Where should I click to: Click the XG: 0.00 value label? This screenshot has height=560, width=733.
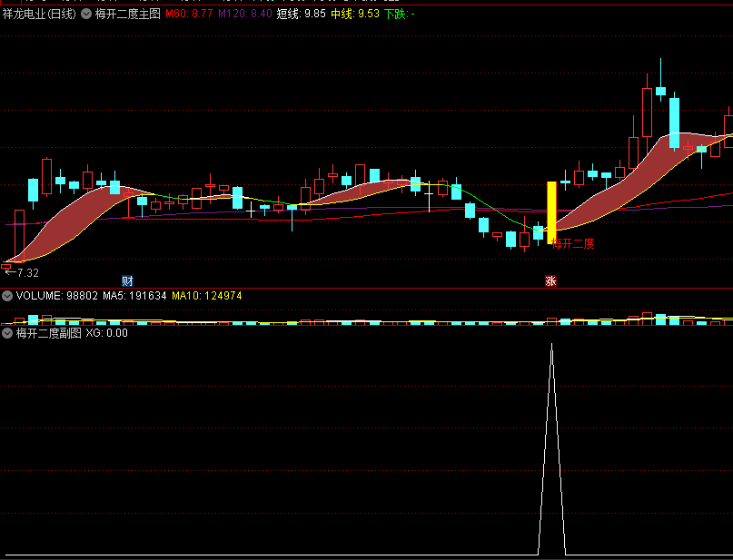(x=106, y=333)
